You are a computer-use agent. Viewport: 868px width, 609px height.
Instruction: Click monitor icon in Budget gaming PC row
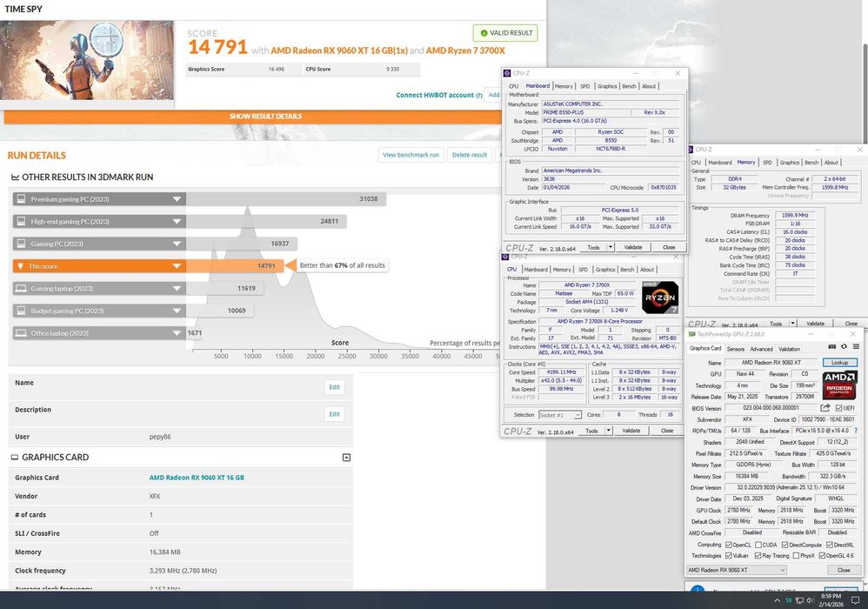click(21, 311)
